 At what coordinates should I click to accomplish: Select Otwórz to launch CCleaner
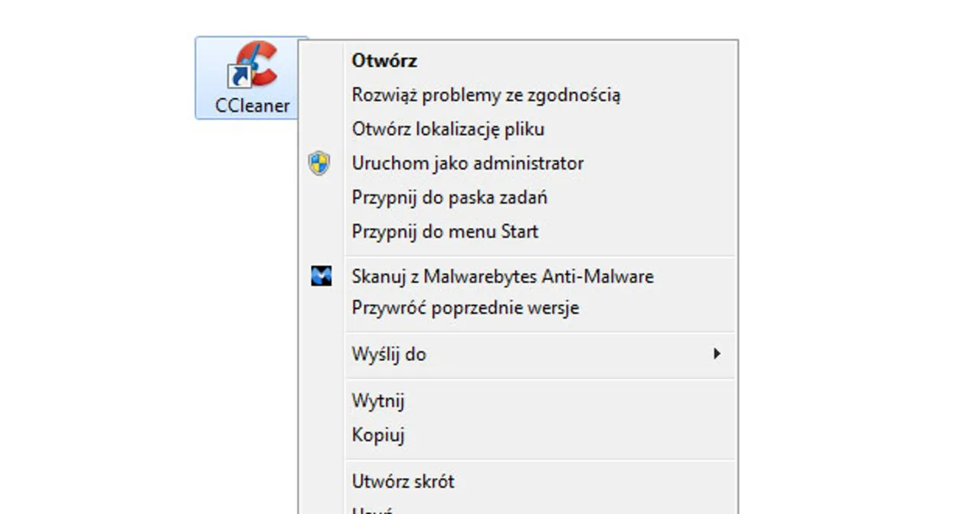pyautogui.click(x=384, y=60)
